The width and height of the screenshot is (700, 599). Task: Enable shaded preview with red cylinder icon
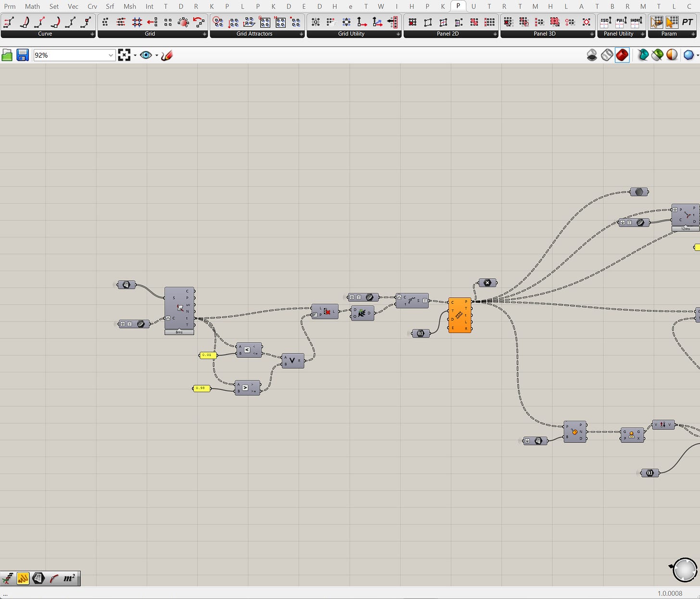[622, 55]
